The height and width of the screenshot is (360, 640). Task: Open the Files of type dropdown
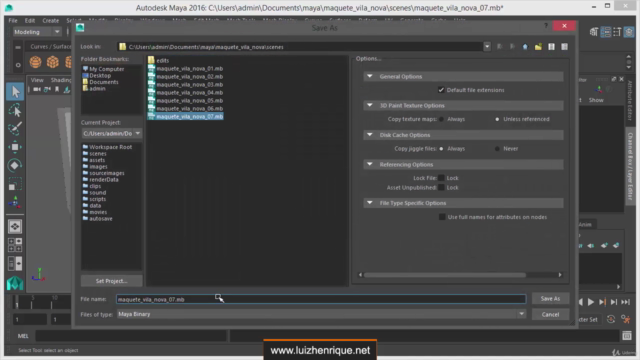click(x=522, y=314)
